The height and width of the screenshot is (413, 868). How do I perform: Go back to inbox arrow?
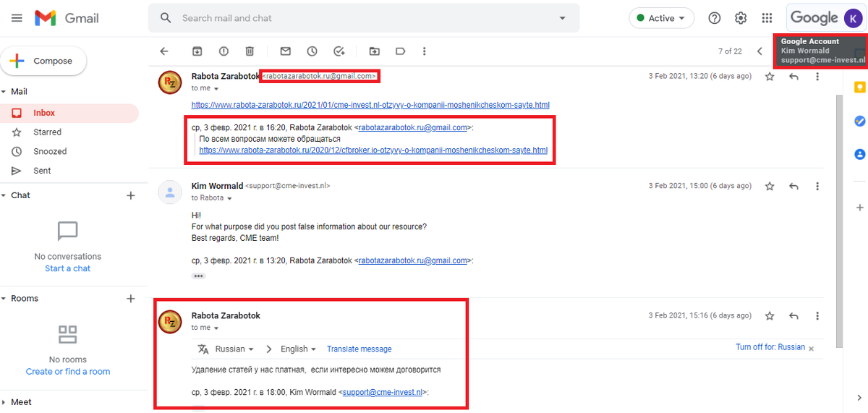[164, 51]
